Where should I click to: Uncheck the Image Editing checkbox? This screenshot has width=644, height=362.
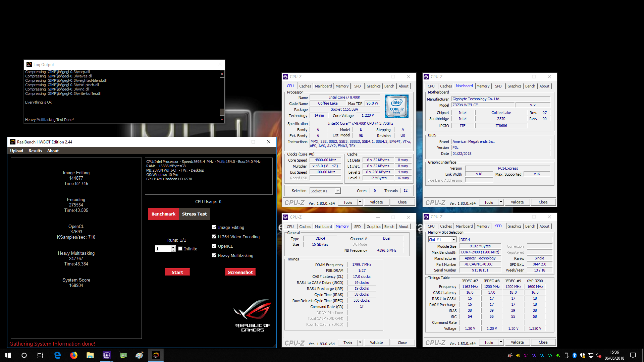click(x=214, y=227)
